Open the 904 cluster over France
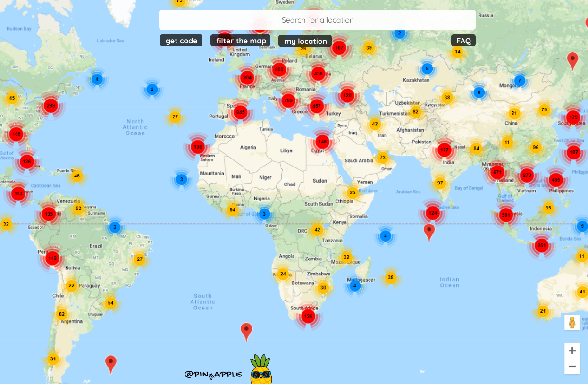 click(247, 77)
